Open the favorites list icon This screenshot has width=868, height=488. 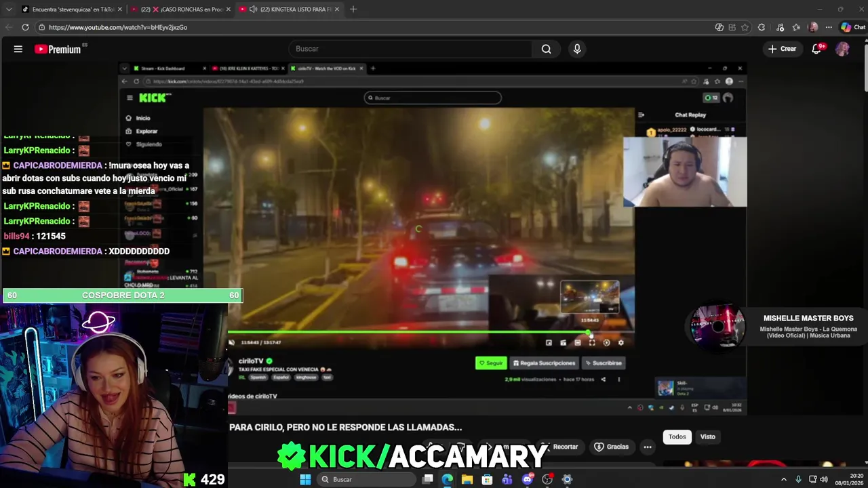[x=797, y=27]
